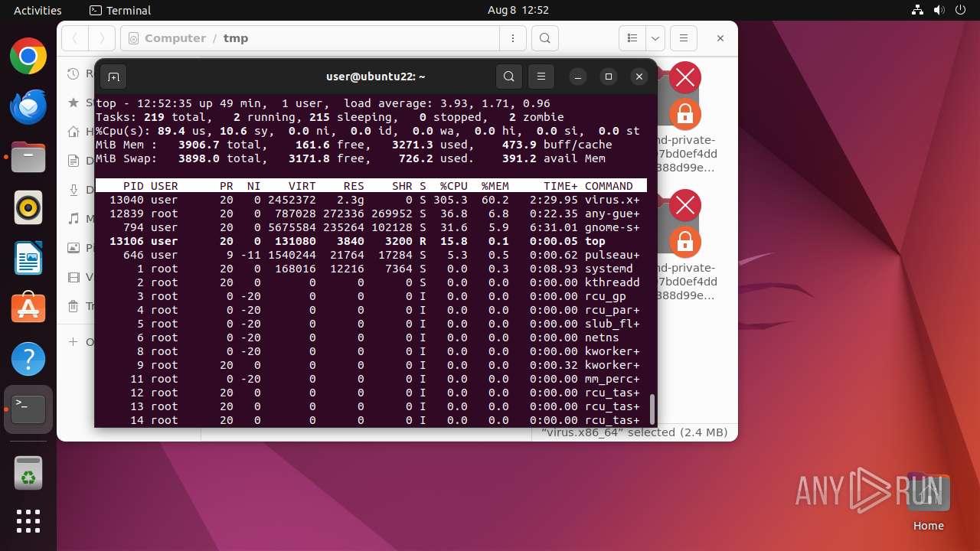
Task: Click netns process command text
Action: coord(602,337)
